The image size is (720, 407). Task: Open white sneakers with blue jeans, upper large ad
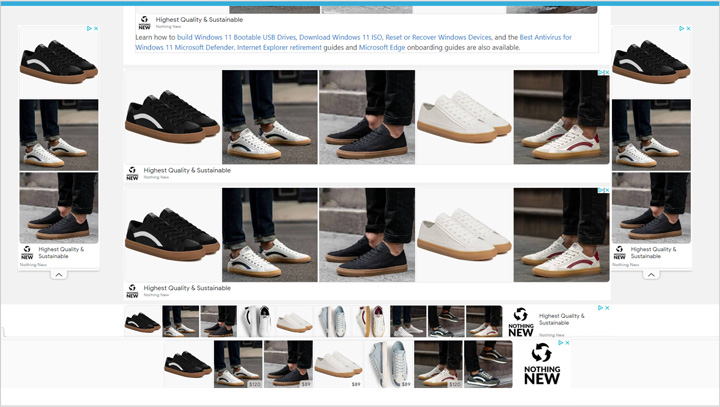pos(270,117)
